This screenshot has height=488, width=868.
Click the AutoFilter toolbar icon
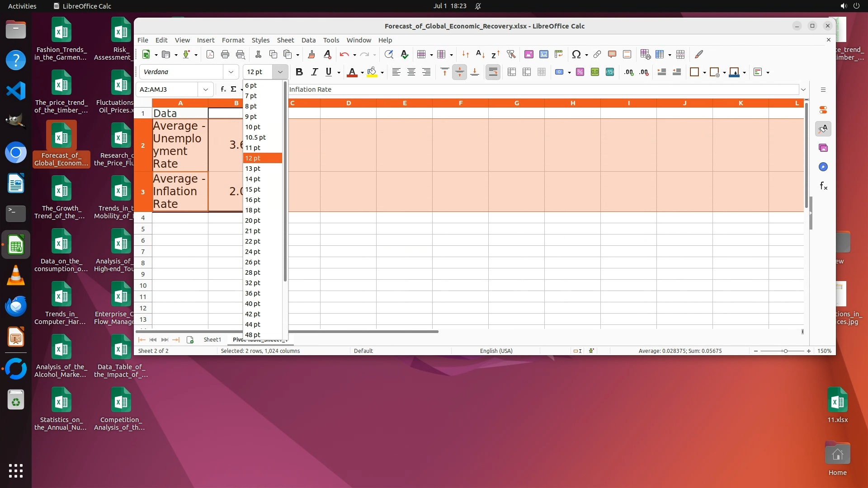[x=511, y=54]
